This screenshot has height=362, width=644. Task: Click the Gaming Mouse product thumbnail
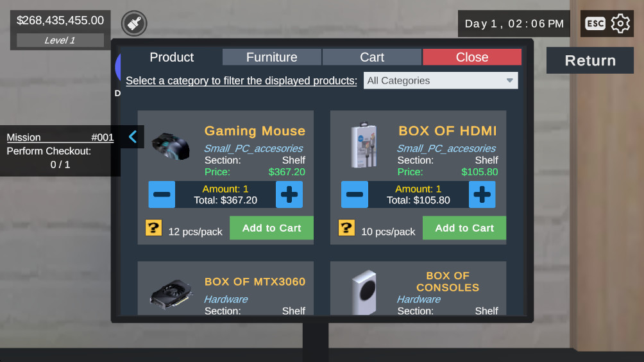click(171, 146)
